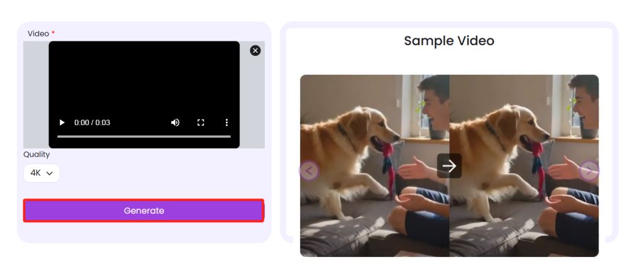Go to the previous sample video
This screenshot has width=644, height=274.
point(309,171)
